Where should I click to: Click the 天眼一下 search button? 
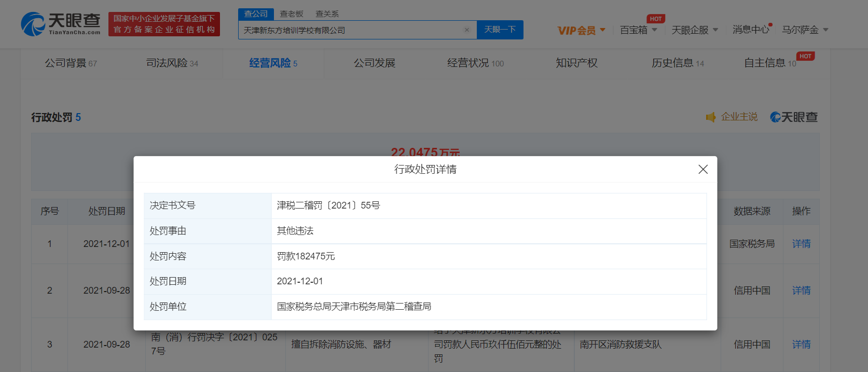pyautogui.click(x=500, y=30)
